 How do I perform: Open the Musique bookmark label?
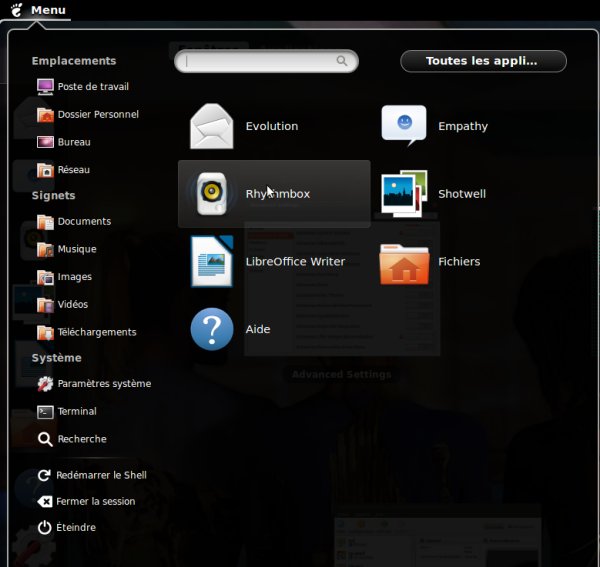pyautogui.click(x=77, y=249)
